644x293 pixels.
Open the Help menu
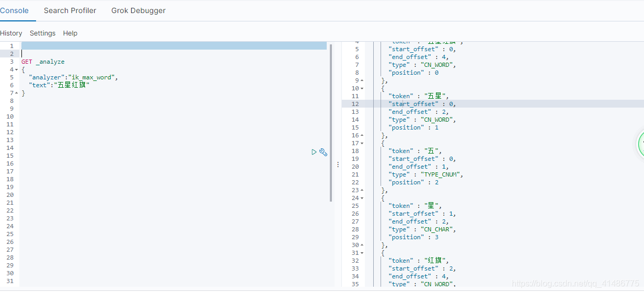(70, 33)
